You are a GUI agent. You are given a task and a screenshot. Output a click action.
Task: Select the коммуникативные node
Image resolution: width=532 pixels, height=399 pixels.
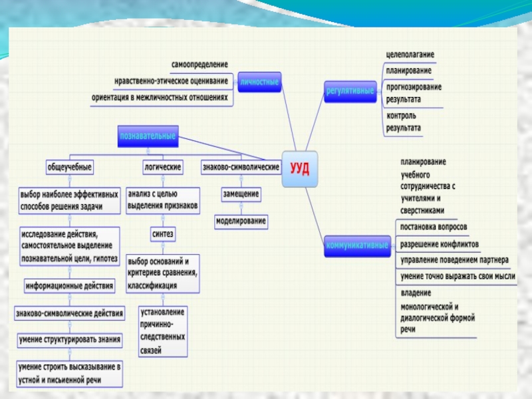(357, 245)
